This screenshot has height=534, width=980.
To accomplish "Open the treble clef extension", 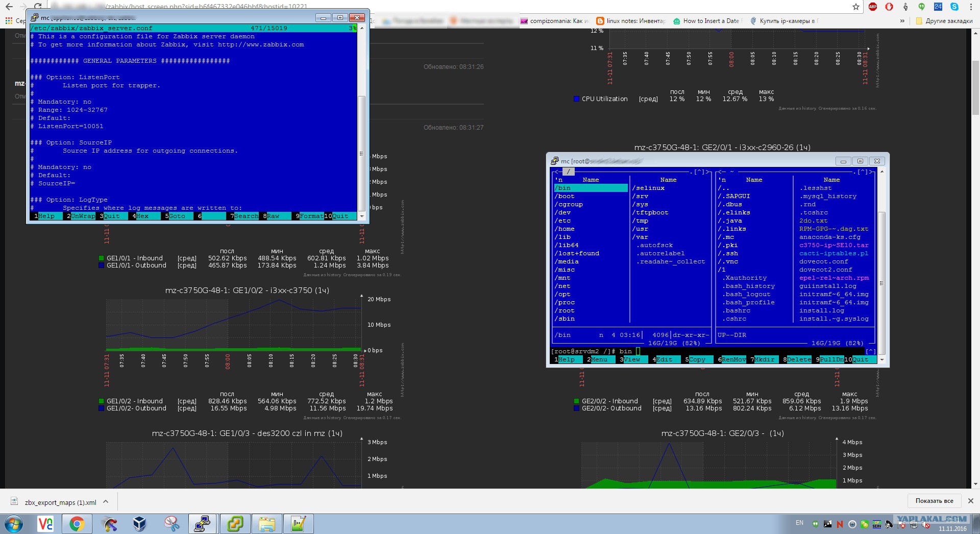I will tap(905, 7).
